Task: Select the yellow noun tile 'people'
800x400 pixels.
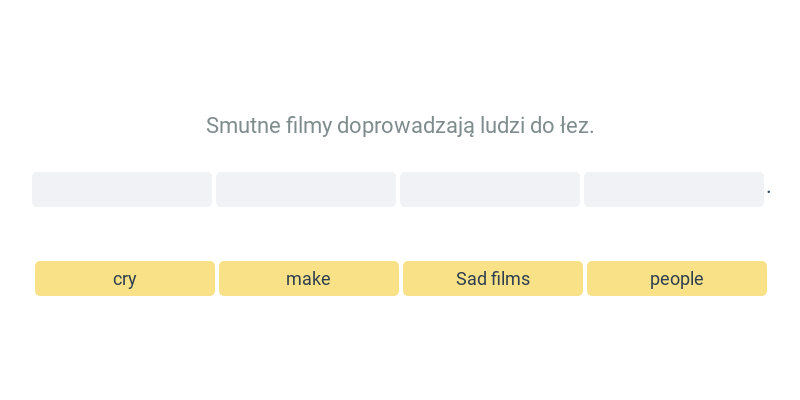Action: click(677, 279)
